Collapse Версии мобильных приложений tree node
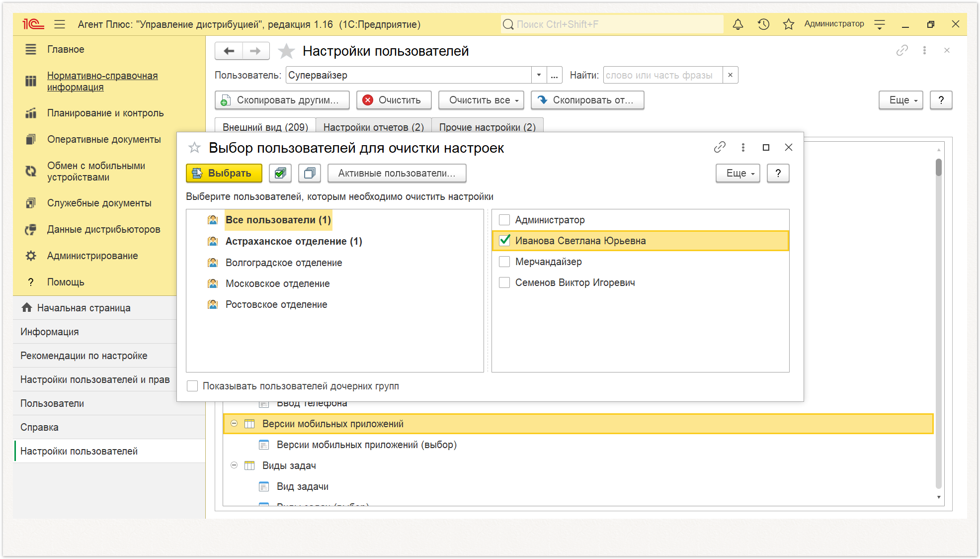980x559 pixels. click(234, 424)
